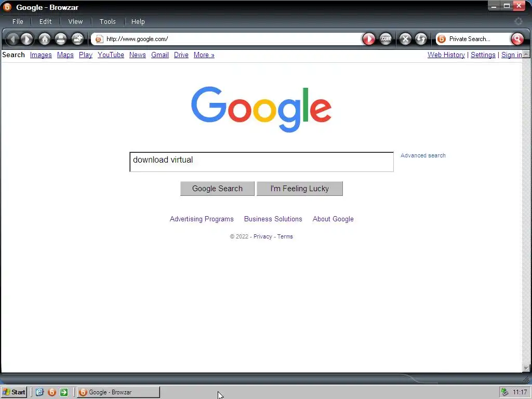
Task: Open the Tools menu
Action: [x=108, y=22]
